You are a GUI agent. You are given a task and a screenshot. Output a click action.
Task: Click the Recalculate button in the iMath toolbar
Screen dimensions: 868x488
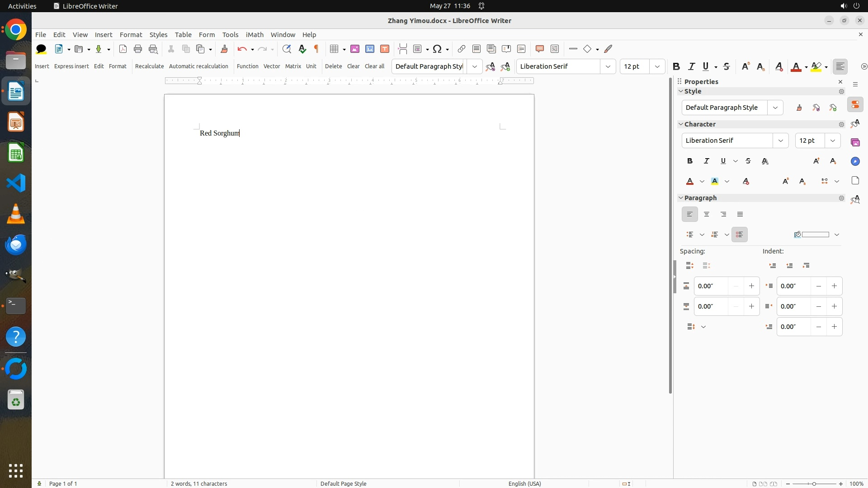[x=149, y=66]
